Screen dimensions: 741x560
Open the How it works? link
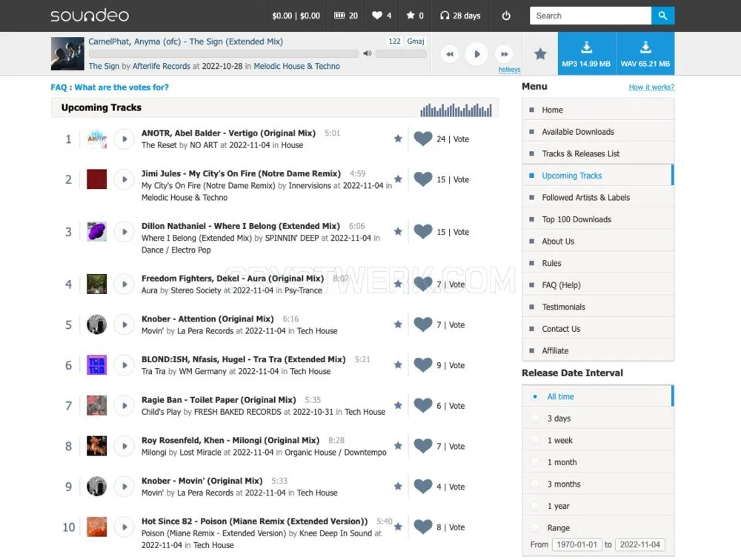651,87
